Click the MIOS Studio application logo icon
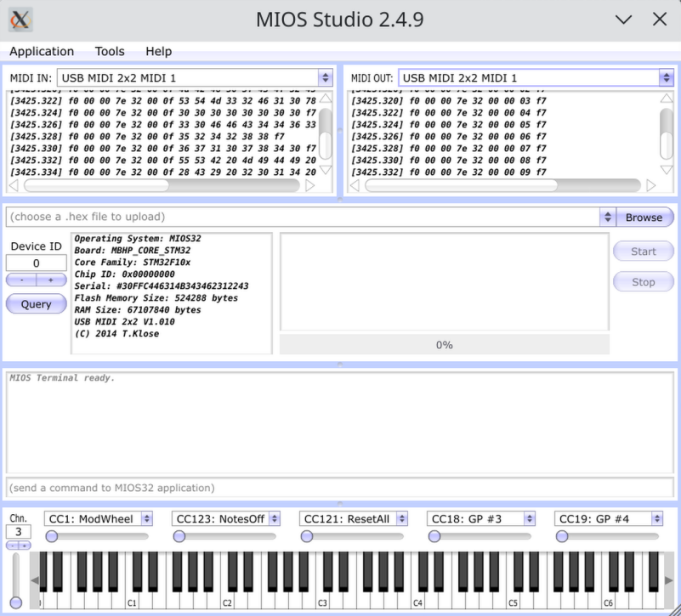681x616 pixels. (x=18, y=18)
